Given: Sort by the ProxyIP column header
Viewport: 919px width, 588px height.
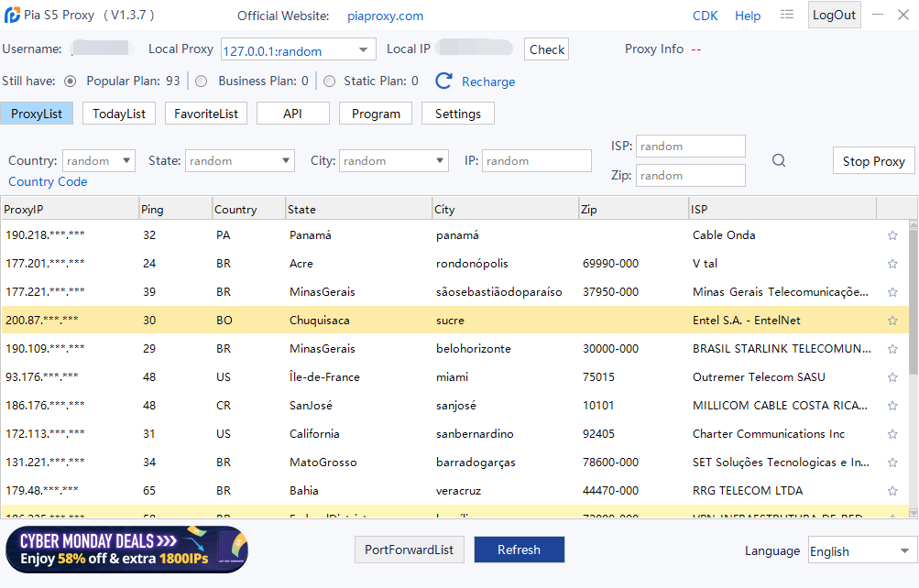Looking at the screenshot, I should 69,209.
